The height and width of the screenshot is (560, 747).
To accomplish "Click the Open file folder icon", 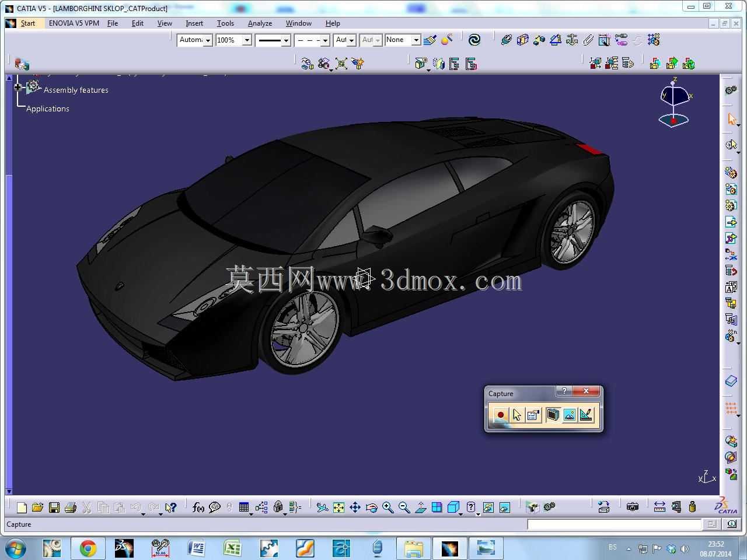I will (x=37, y=508).
